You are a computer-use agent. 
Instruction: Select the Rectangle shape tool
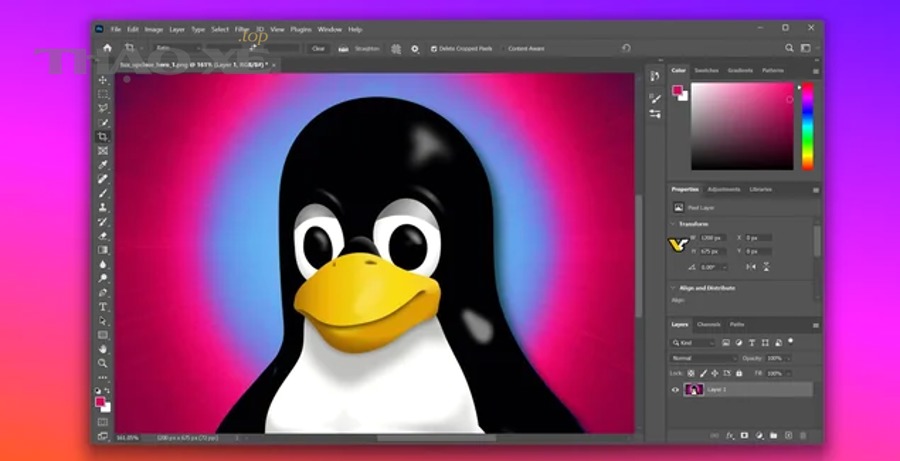pos(103,335)
